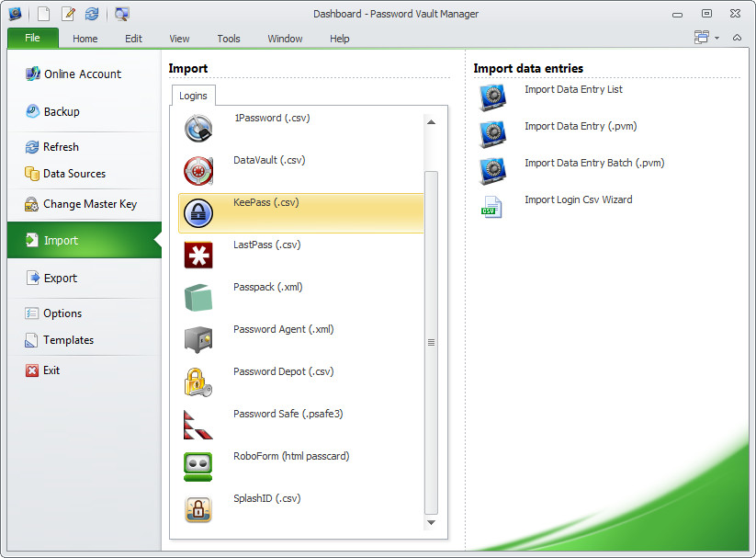The height and width of the screenshot is (558, 756).
Task: Select the Passpack green cube icon
Action: tap(198, 297)
